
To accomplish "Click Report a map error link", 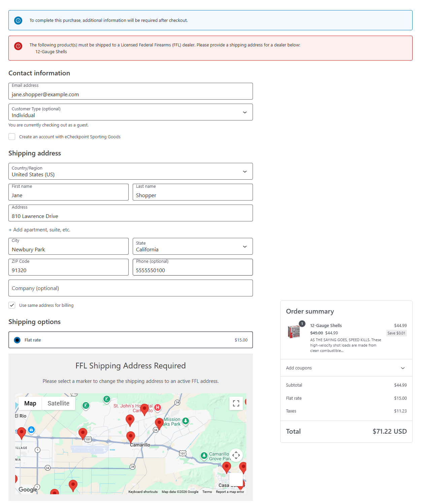I will pyautogui.click(x=230, y=492).
